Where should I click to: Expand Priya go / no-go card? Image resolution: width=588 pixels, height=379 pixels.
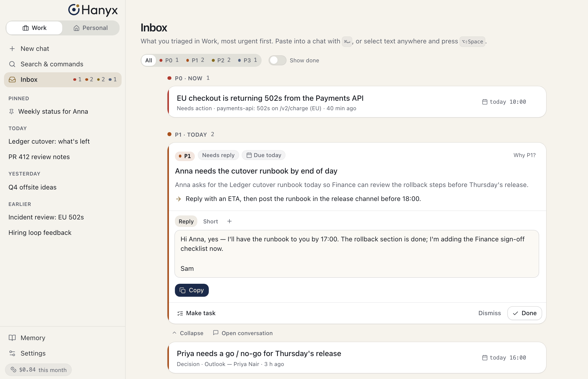tap(357, 358)
